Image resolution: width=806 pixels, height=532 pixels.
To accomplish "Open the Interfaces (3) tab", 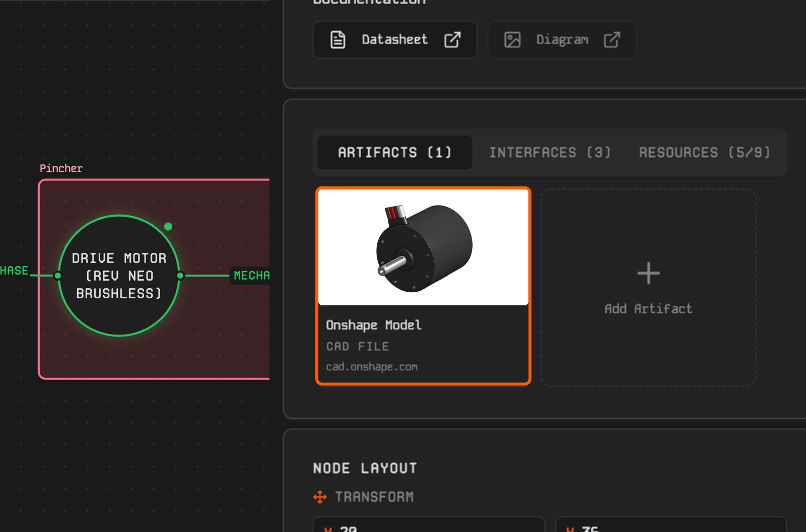I will pyautogui.click(x=550, y=153).
